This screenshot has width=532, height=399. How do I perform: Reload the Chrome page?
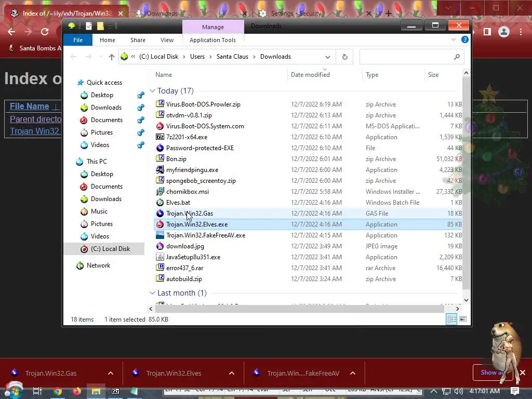(45, 32)
